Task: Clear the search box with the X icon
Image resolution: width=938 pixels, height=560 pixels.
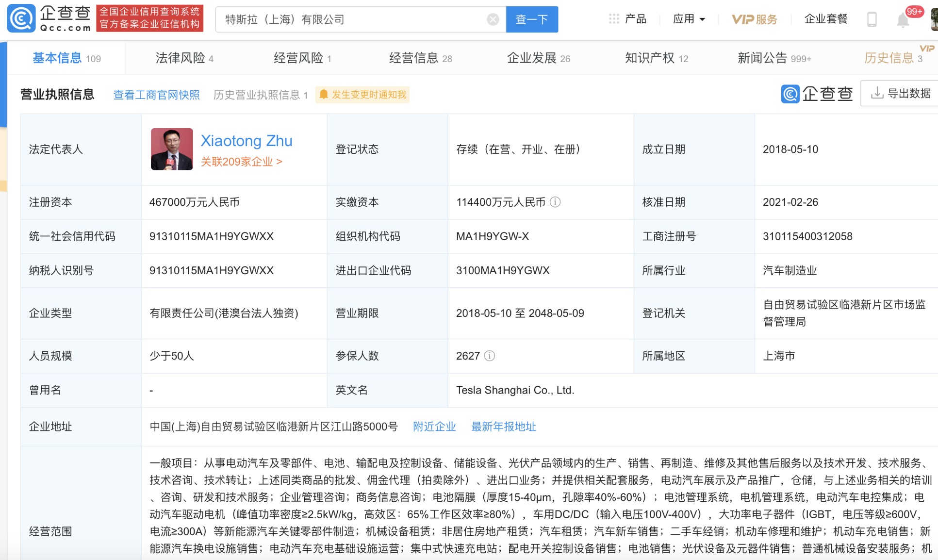Action: (493, 19)
